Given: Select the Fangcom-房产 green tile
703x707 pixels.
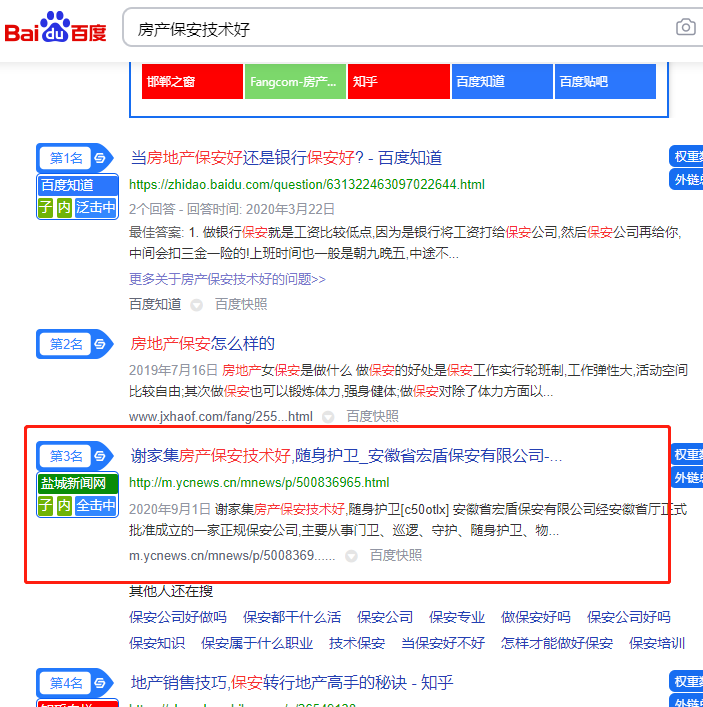Looking at the screenshot, I should pos(295,82).
